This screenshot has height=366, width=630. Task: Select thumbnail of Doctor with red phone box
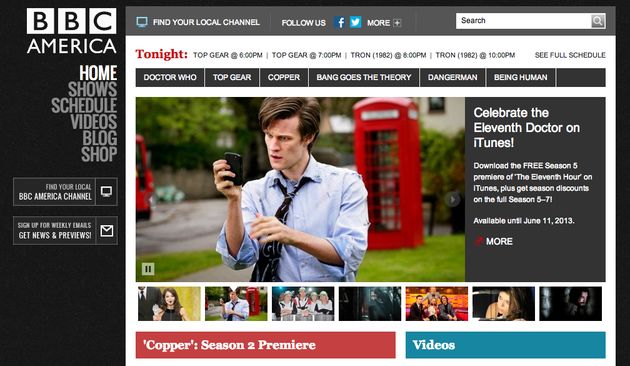pyautogui.click(x=236, y=304)
